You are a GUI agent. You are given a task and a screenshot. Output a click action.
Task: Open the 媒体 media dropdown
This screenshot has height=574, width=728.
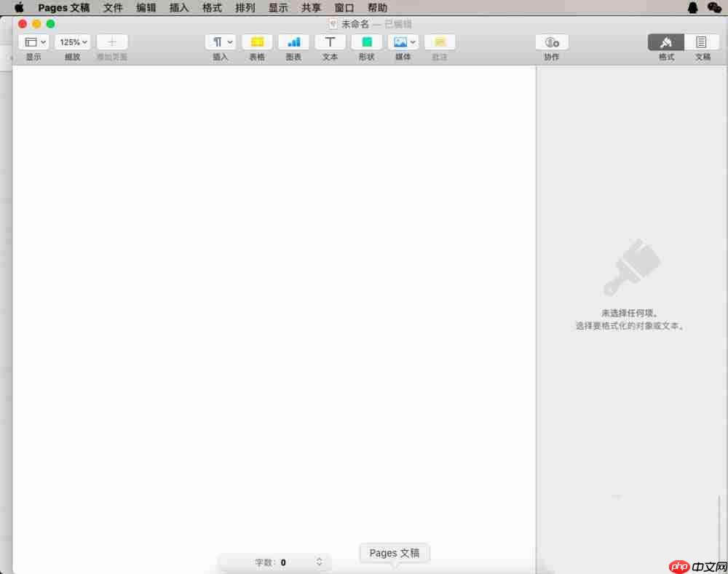coord(403,42)
